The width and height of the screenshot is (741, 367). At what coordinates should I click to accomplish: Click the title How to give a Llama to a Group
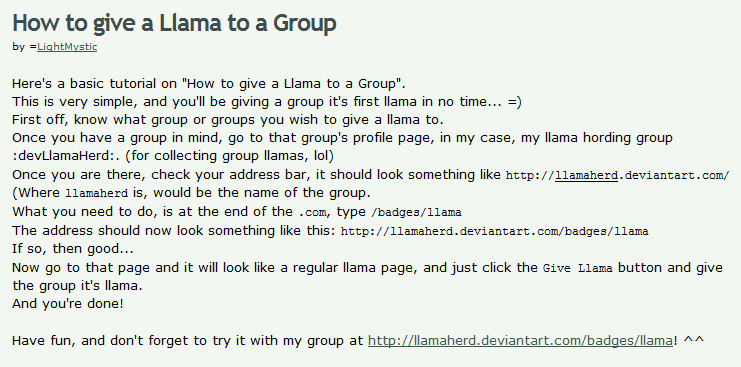coord(174,22)
